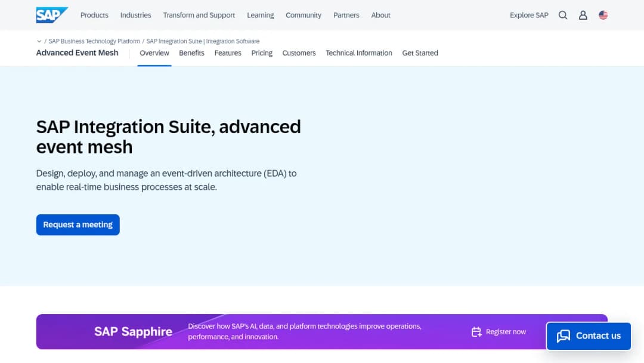This screenshot has width=644, height=363.
Task: Click the chat bubbles icon in Contact us
Action: click(x=563, y=336)
